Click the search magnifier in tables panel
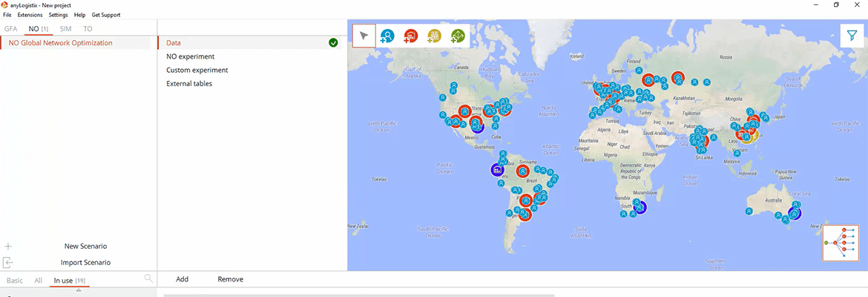The height and width of the screenshot is (297, 868). tap(149, 278)
